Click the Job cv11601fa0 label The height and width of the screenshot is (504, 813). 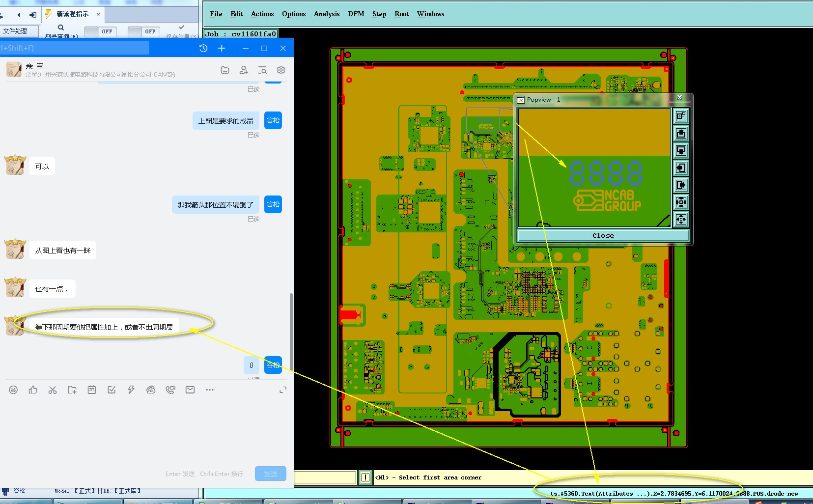241,34
